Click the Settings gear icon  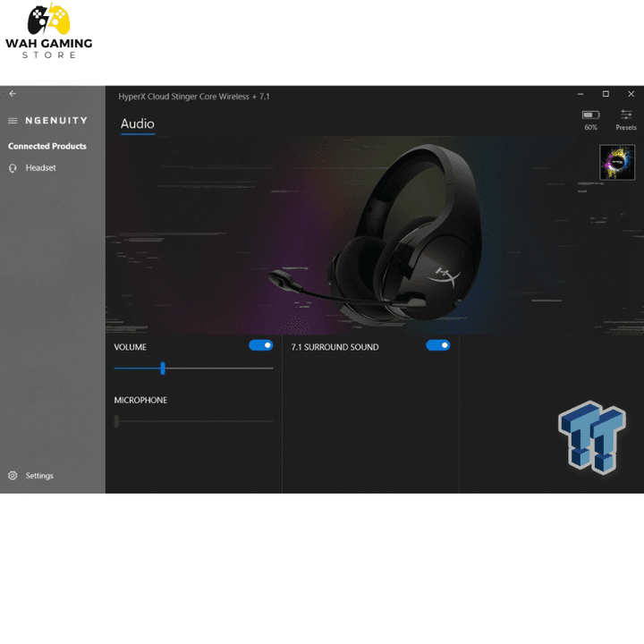pyautogui.click(x=13, y=476)
